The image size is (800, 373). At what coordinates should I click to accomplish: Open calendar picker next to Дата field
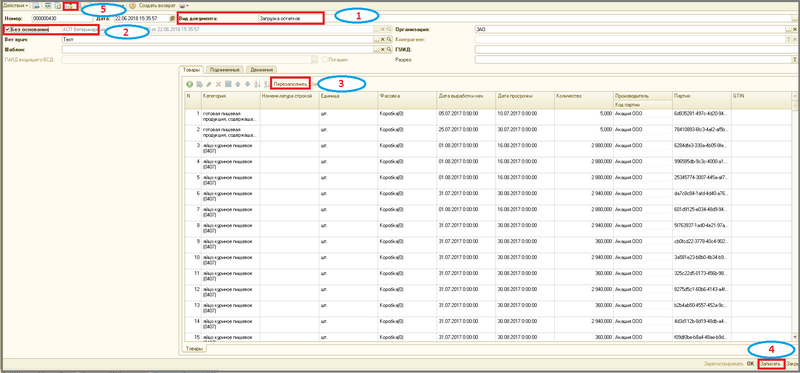pyautogui.click(x=172, y=18)
